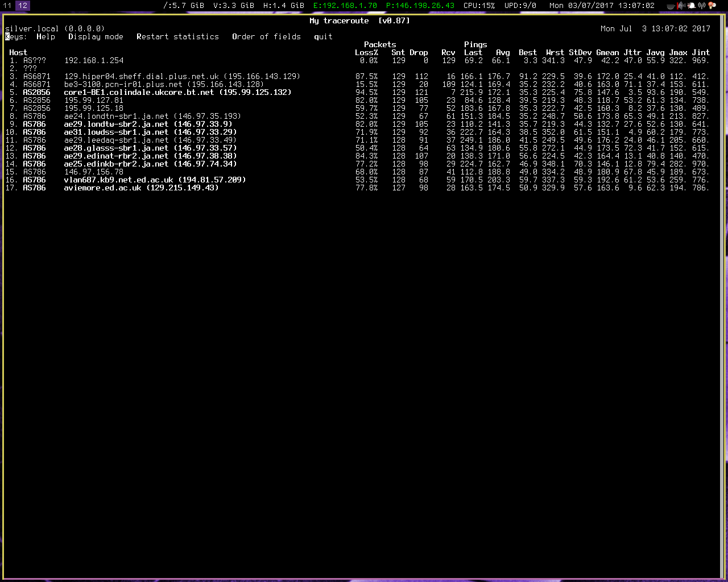The image size is (728, 582).
Task: Click the StDev column header
Action: [x=580, y=52]
